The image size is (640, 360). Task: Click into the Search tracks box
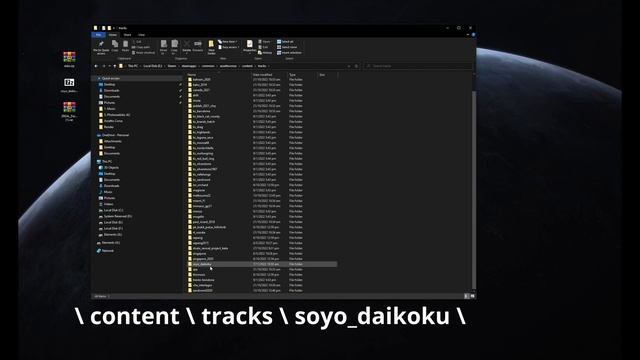pos(418,66)
